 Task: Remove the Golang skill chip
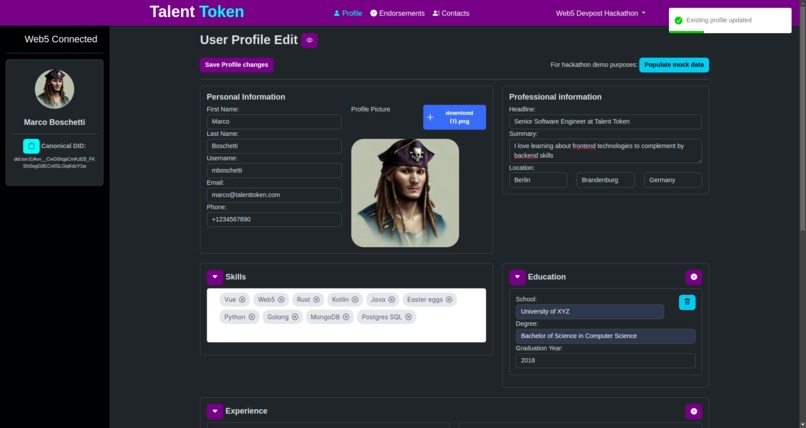[295, 317]
